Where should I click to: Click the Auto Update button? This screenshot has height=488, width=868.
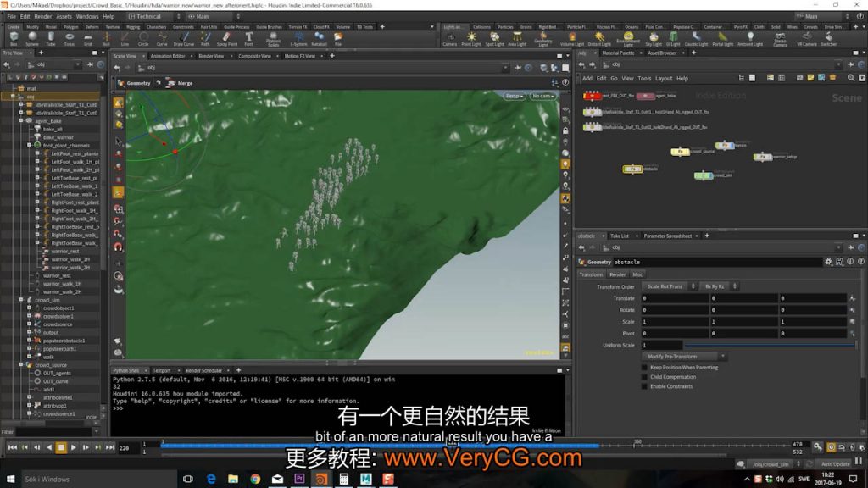(835, 463)
